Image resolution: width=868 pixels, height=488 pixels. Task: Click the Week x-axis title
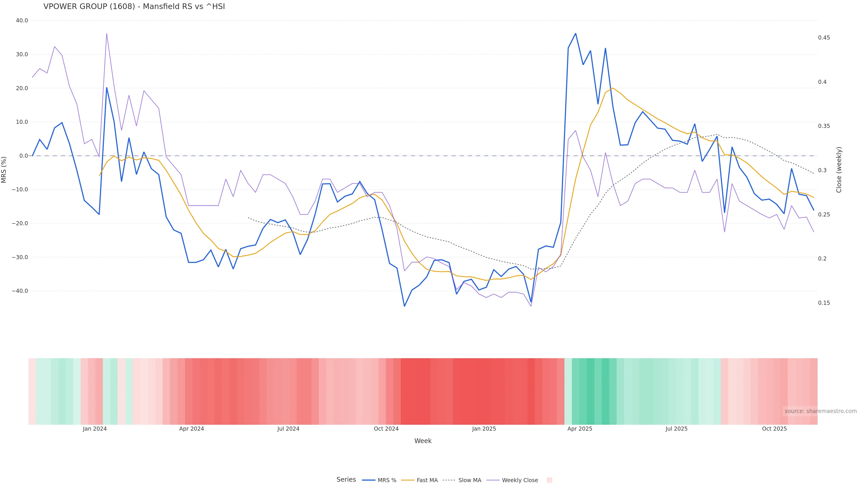point(423,441)
